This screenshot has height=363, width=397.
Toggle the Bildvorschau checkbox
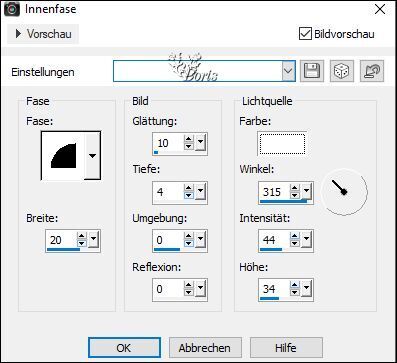[x=305, y=34]
